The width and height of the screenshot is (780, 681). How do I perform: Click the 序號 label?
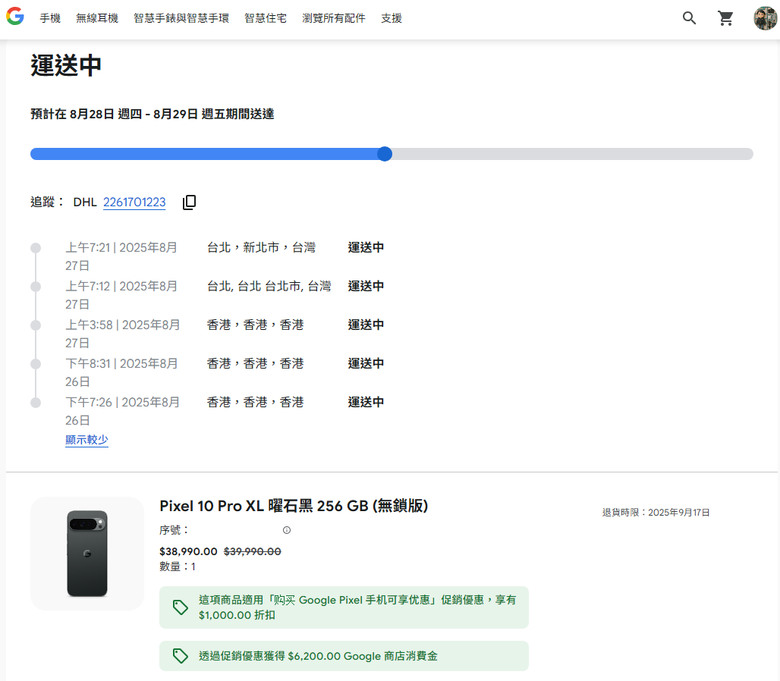(x=174, y=530)
